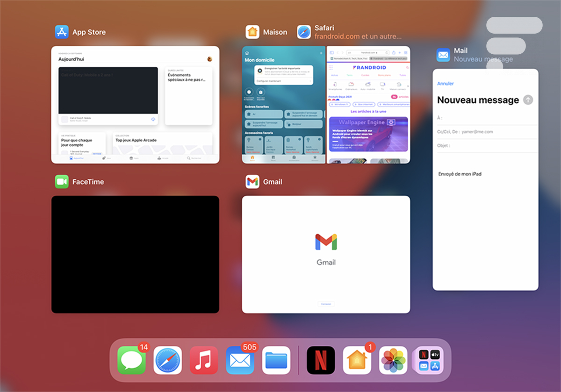Tap the account avatar in App Store card
Viewport: 561px width, 392px height.
pyautogui.click(x=210, y=59)
